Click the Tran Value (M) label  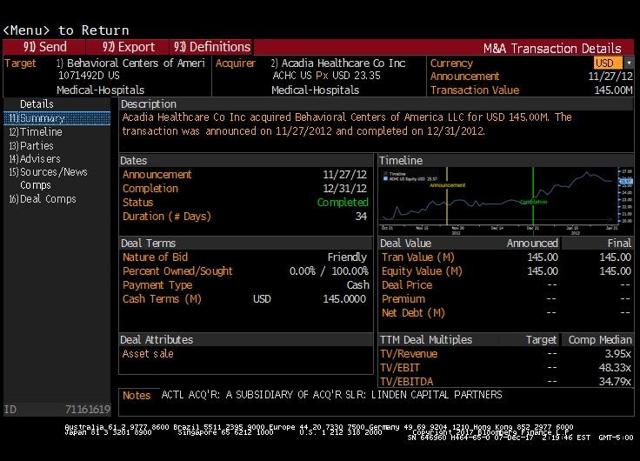(x=418, y=257)
